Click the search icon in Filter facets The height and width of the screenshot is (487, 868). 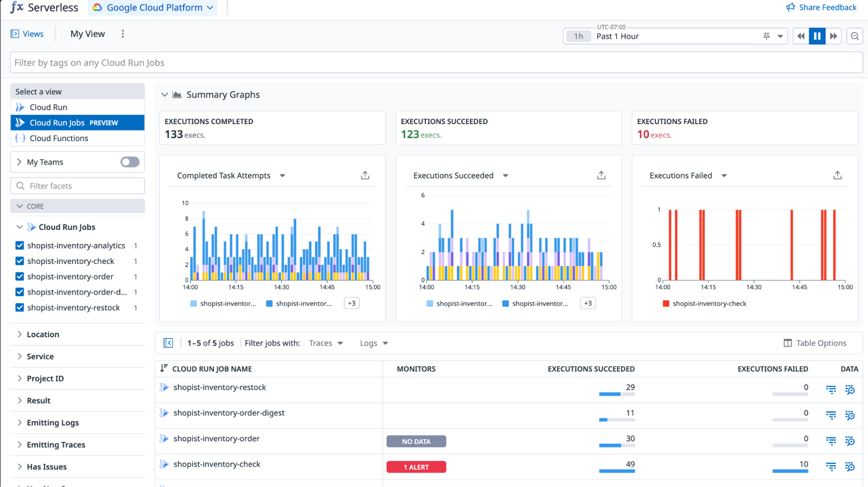(x=20, y=186)
